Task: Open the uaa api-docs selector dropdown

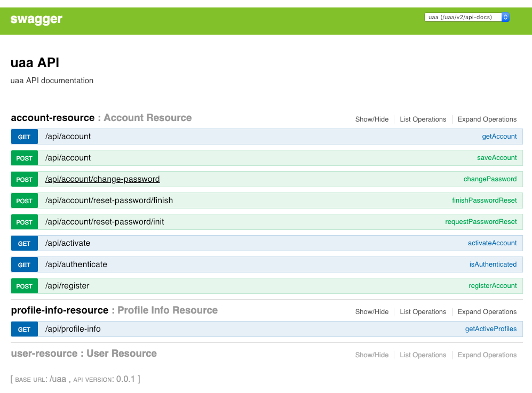Action: pyautogui.click(x=467, y=17)
